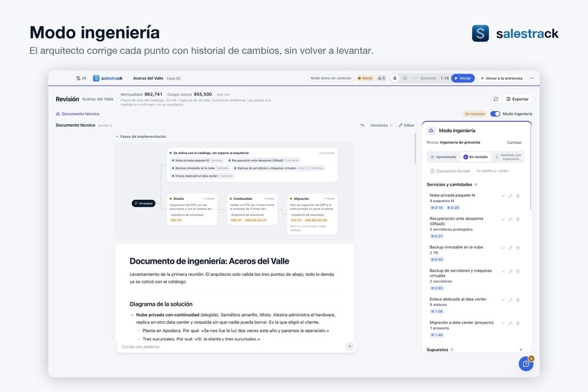
Task: Edit the Backup inmutable en la nube entry
Action: coord(511,248)
